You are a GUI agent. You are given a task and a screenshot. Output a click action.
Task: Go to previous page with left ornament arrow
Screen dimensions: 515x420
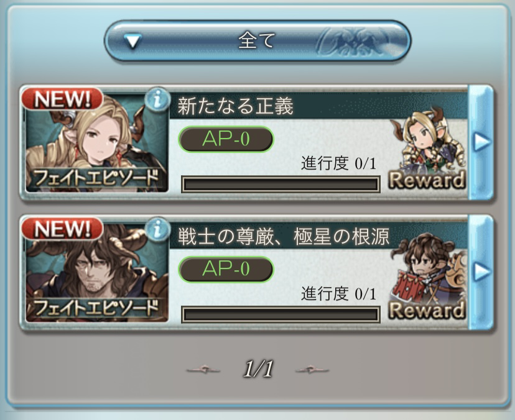(203, 370)
